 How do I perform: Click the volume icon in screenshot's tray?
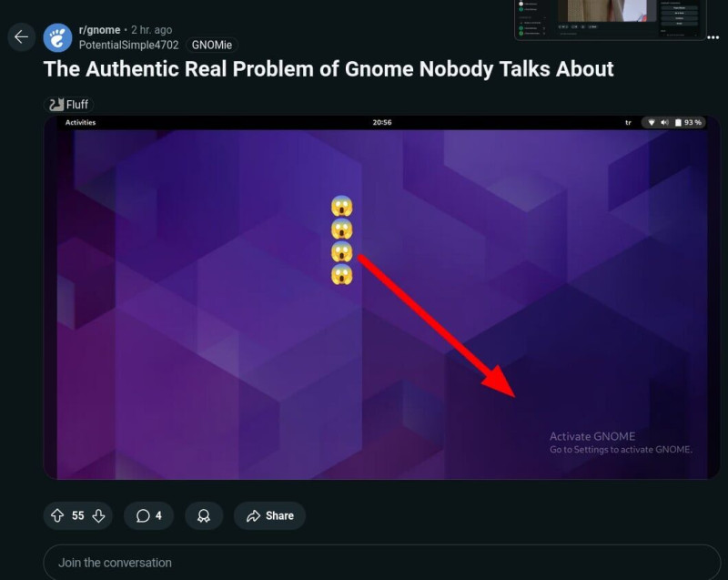(x=664, y=123)
